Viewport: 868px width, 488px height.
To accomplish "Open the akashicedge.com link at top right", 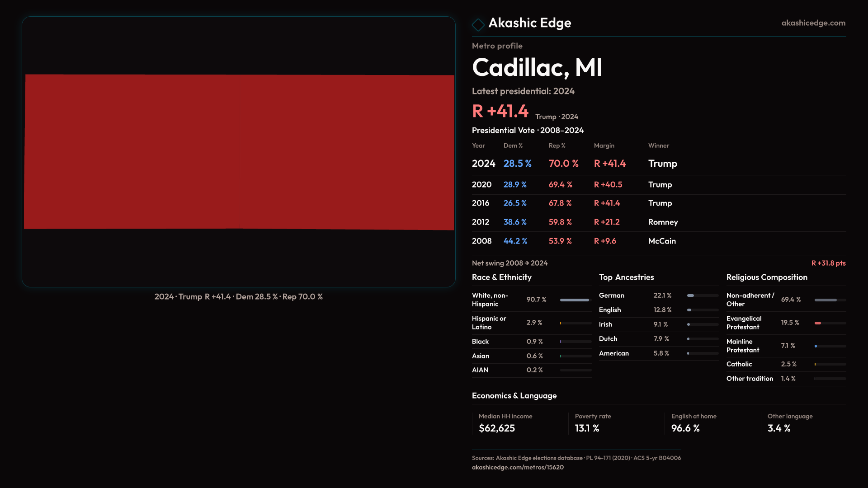I will tap(813, 23).
